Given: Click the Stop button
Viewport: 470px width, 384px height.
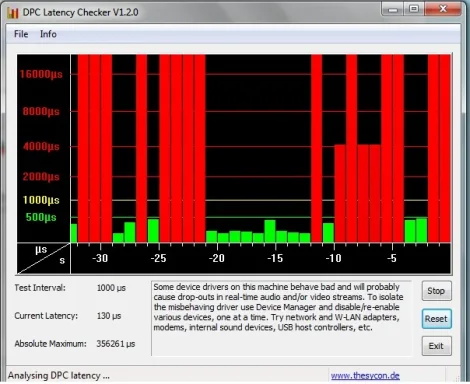Looking at the screenshot, I should 436,291.
